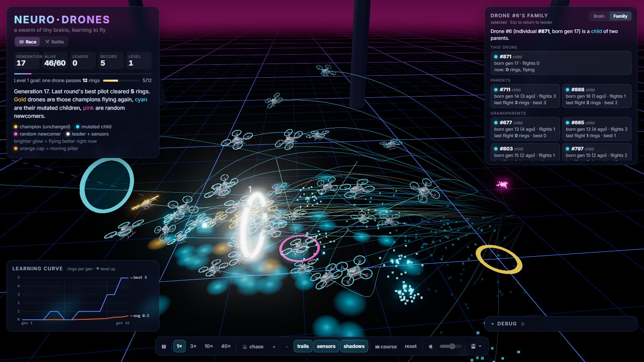Expand the DEBUG panel
The height and width of the screenshot is (362, 644).
pyautogui.click(x=561, y=324)
